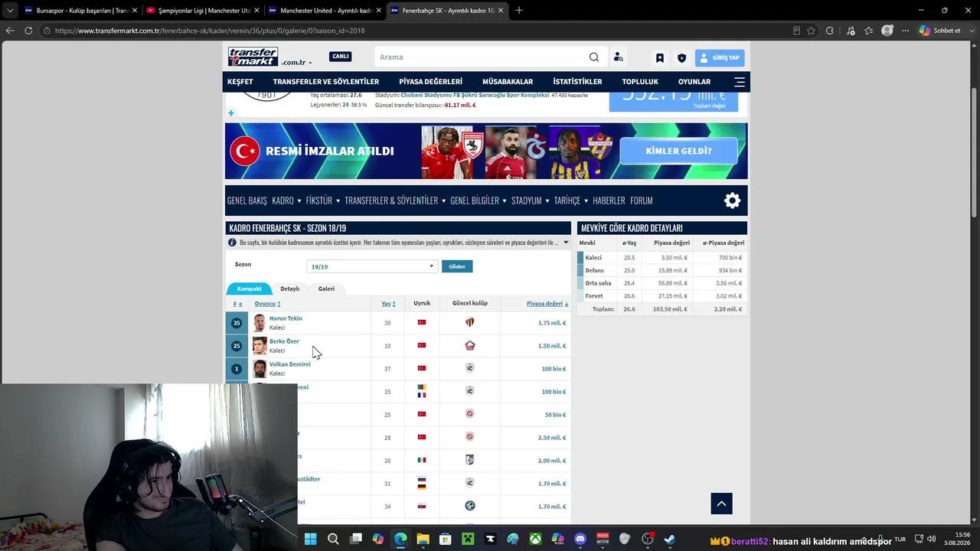Viewport: 980px width, 551px height.
Task: Open Steam from the taskbar
Action: click(670, 539)
